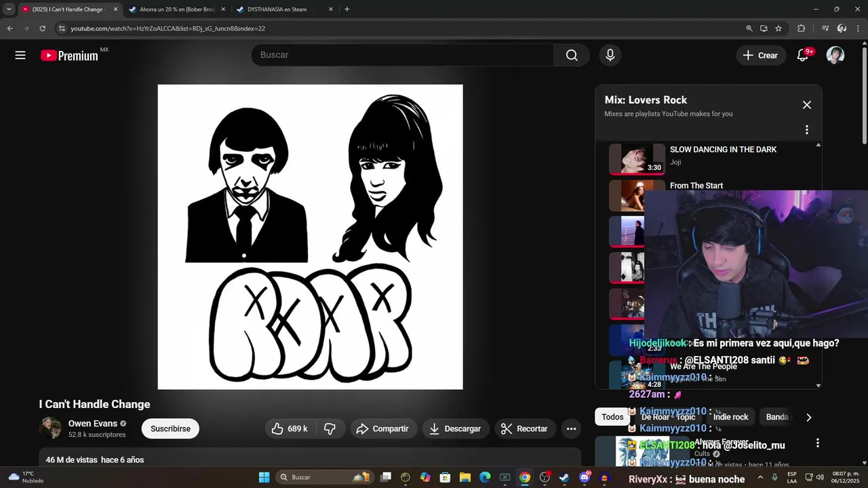868x488 pixels.
Task: Select the Todos filter chip
Action: point(612,417)
